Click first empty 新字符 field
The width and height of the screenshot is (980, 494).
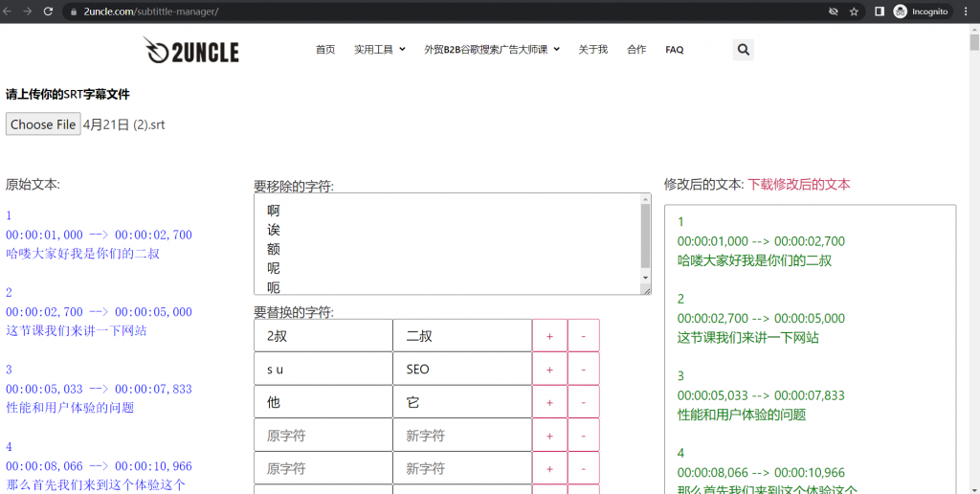pyautogui.click(x=462, y=436)
